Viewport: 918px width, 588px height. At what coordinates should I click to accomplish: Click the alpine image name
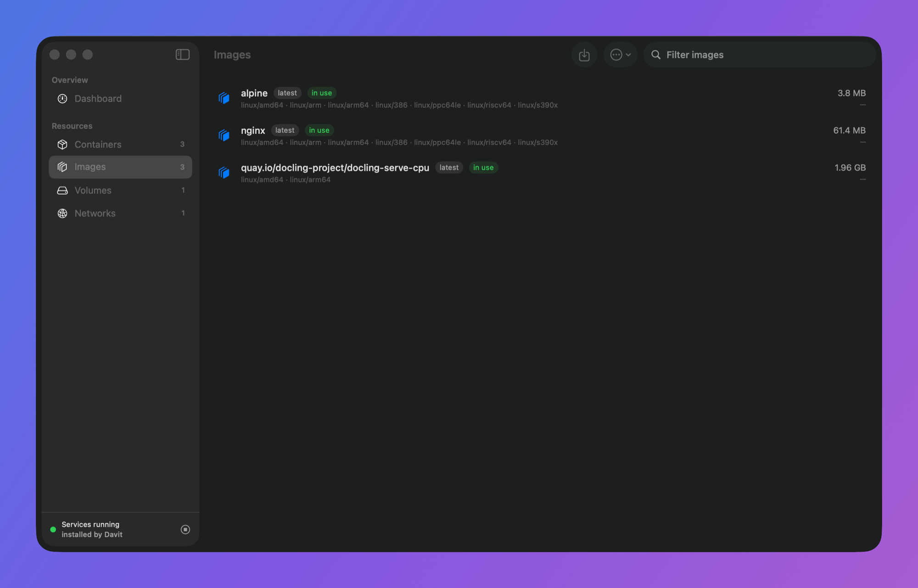tap(254, 93)
